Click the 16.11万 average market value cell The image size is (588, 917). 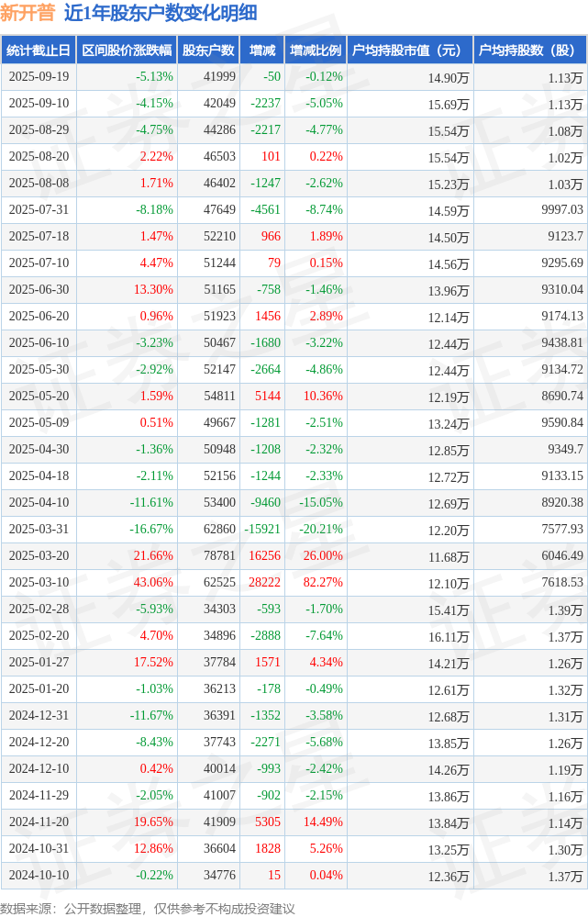[x=449, y=636]
